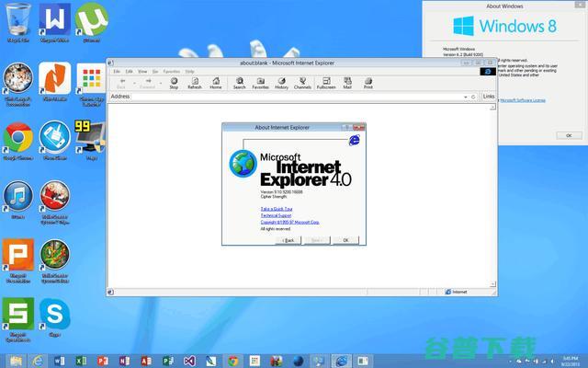Screen dimensions: 588x368
Task: Click the Print toolbar icon
Action: pyautogui.click(x=368, y=82)
